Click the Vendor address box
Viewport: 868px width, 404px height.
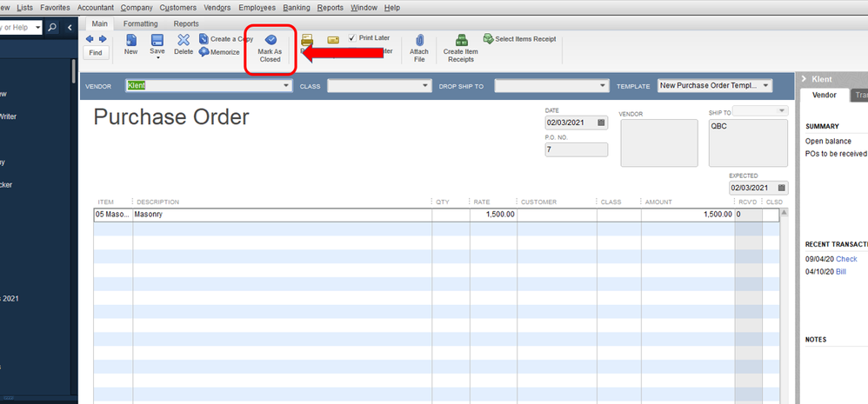click(x=658, y=142)
